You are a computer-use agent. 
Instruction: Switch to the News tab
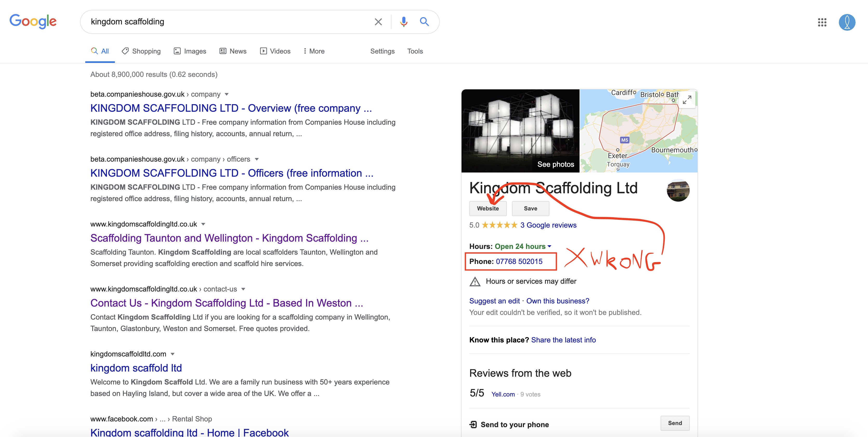point(233,51)
